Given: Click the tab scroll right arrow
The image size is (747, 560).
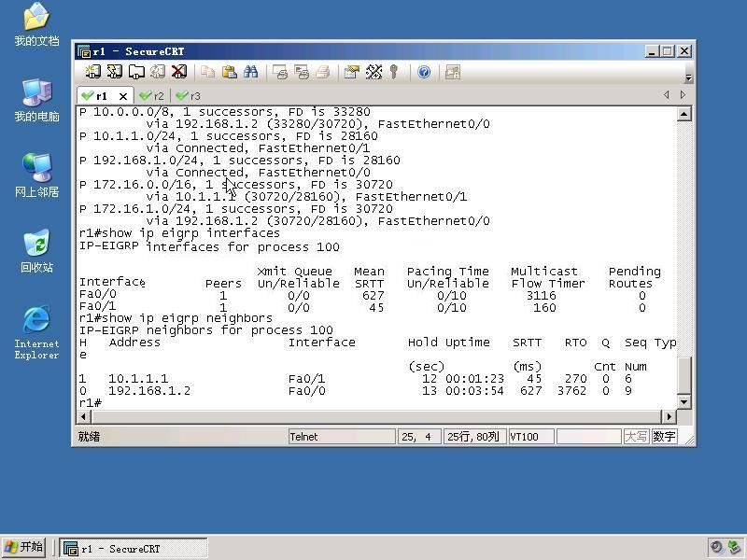Looking at the screenshot, I should click(x=683, y=95).
